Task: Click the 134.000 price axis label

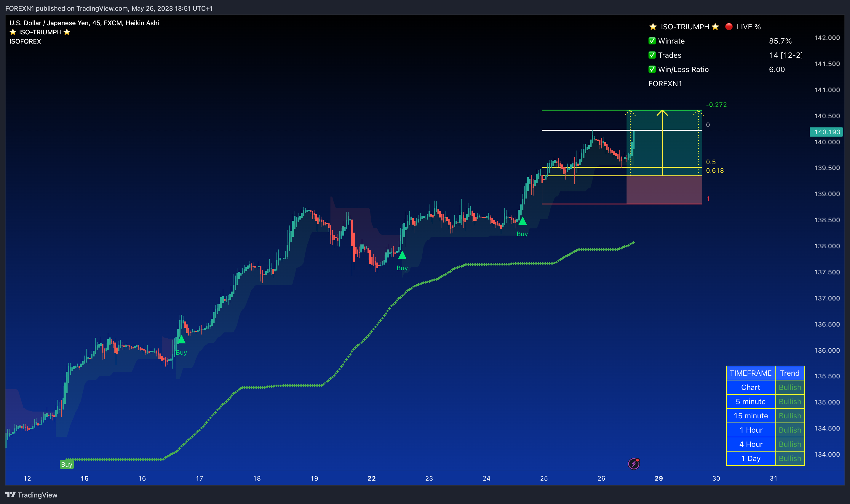Action: coord(827,455)
